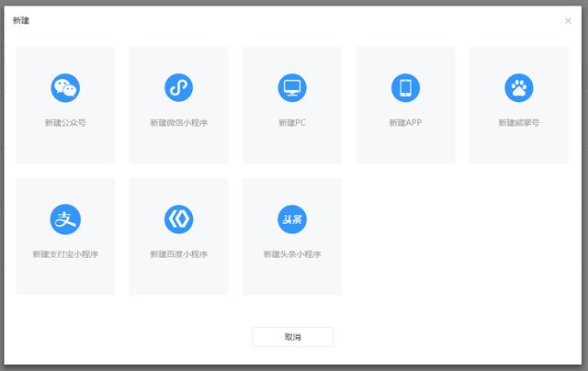Select the 新建百度小程序 label
This screenshot has height=371, width=588.
pos(178,254)
